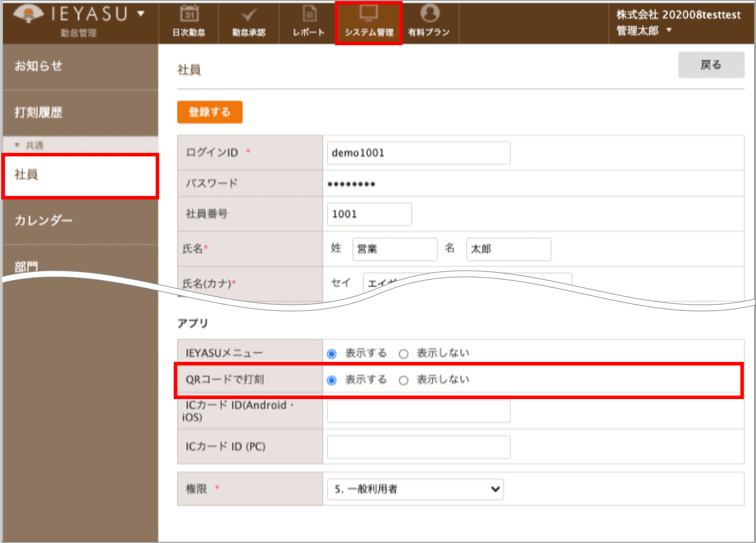Select 表示しない for QRコードで打刻
Screen dimensions: 756x543
click(x=403, y=380)
